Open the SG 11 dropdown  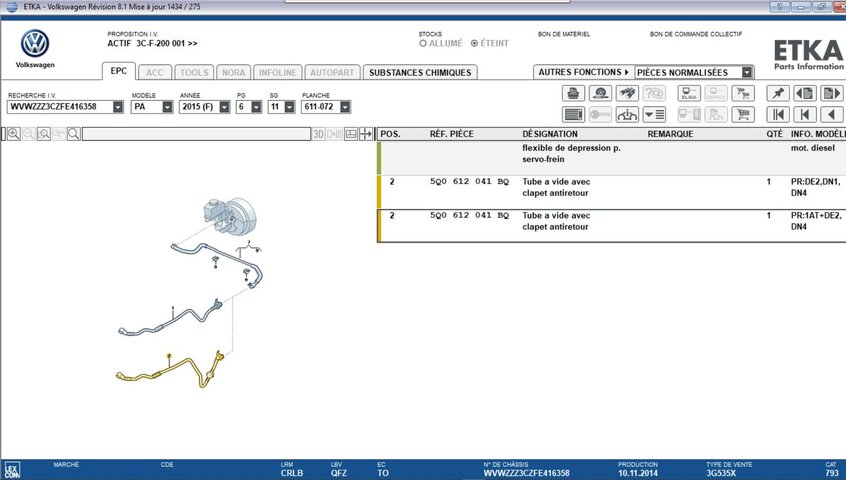290,107
